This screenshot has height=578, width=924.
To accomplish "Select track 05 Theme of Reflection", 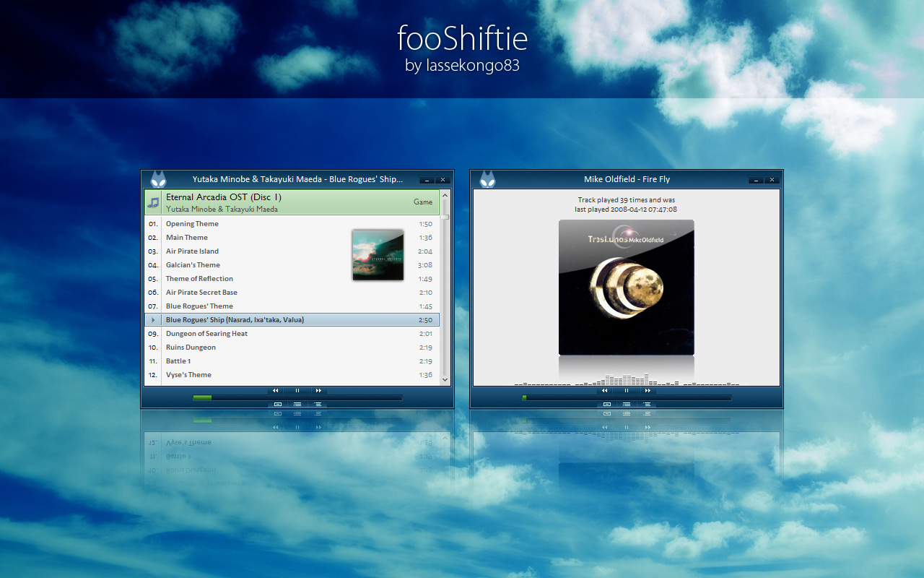I will (292, 279).
